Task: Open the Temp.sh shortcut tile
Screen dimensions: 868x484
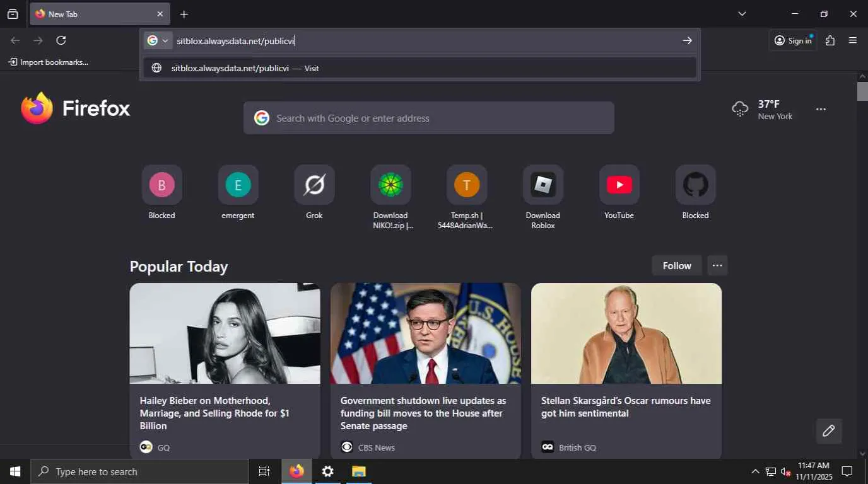Action: [x=467, y=185]
